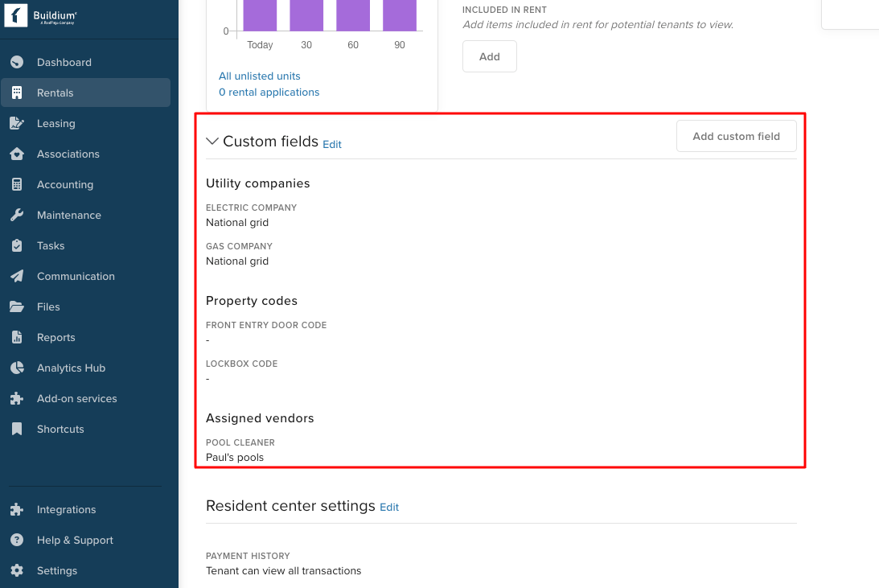
Task: Open the Analytics Hub
Action: (71, 368)
